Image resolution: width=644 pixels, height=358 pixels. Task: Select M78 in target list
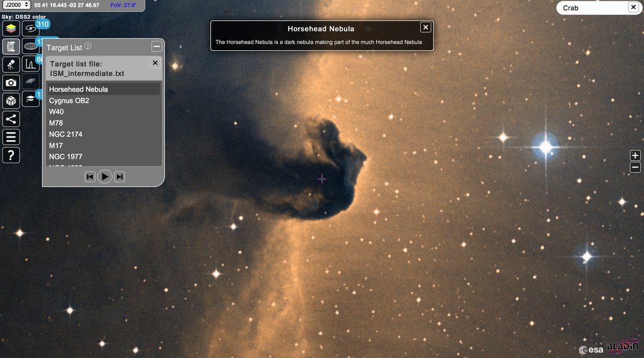click(x=104, y=123)
